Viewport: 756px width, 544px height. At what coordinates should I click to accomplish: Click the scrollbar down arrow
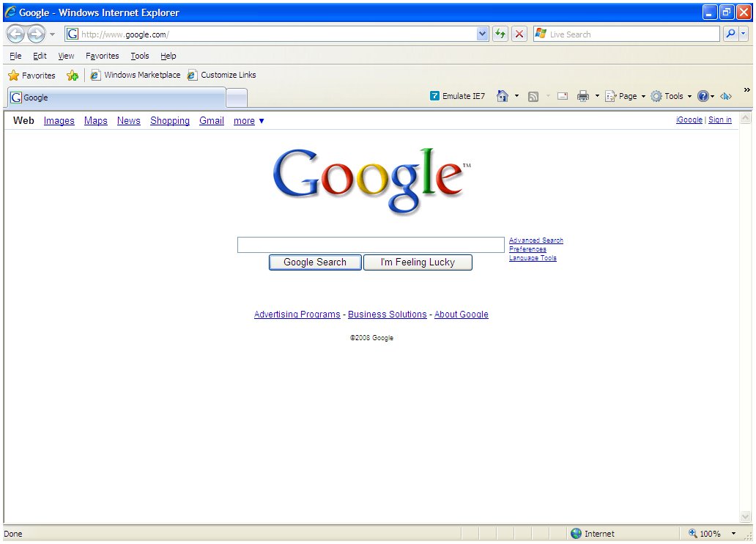[x=746, y=516]
